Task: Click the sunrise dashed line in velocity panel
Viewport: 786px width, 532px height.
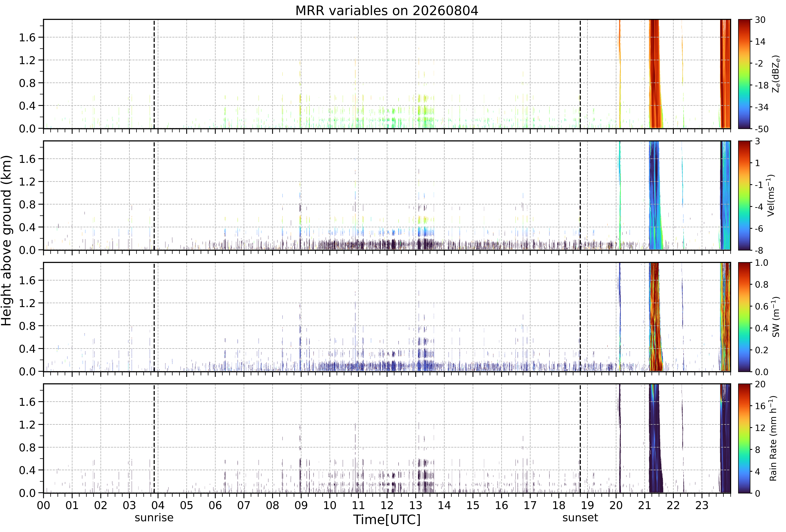Action: (x=154, y=195)
